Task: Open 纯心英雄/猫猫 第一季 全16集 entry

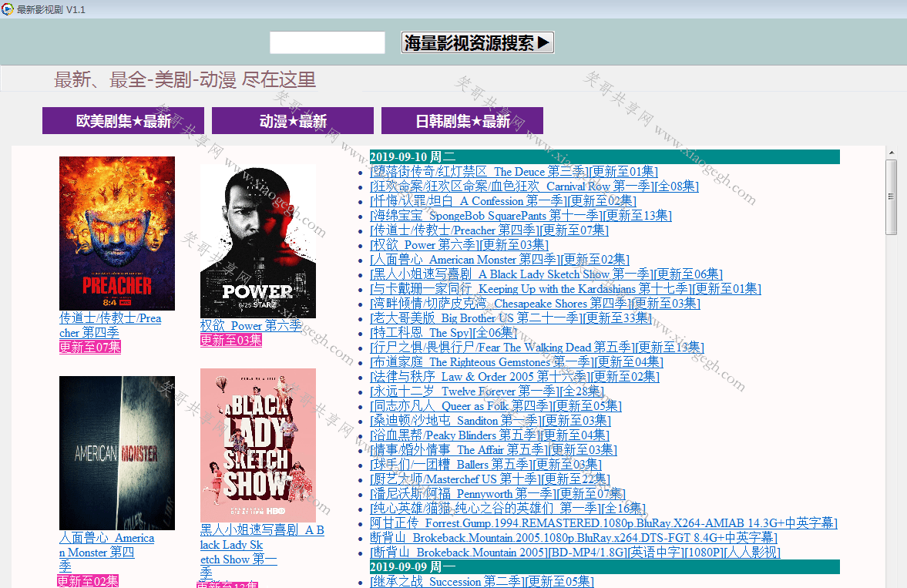Action: tap(508, 509)
